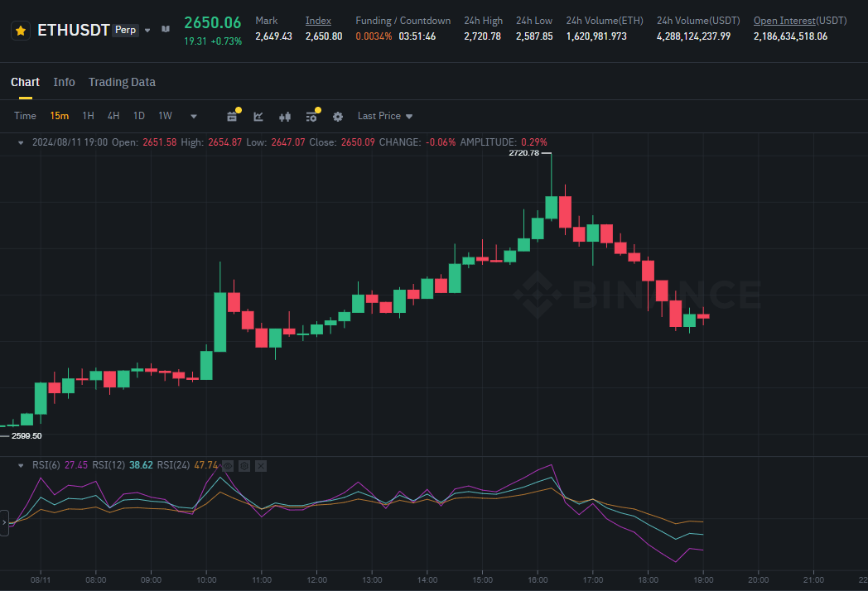Expand the left side panel arrow
This screenshot has width=868, height=591.
pos(4,523)
